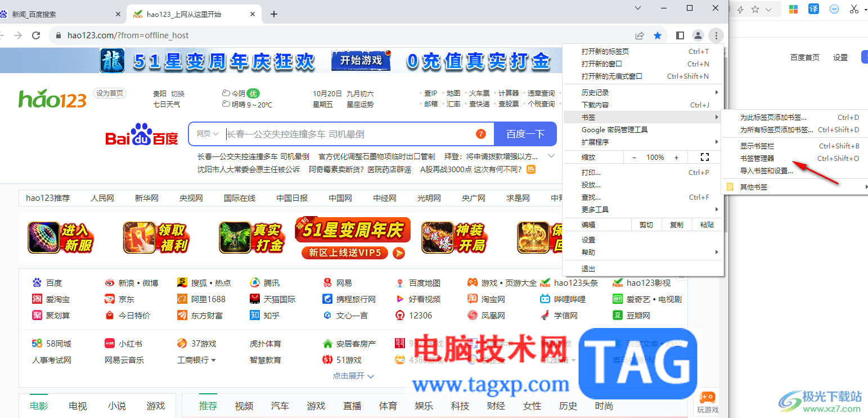The width and height of the screenshot is (868, 418).
Task: Click the Baidu logo beside search box
Action: tap(142, 135)
